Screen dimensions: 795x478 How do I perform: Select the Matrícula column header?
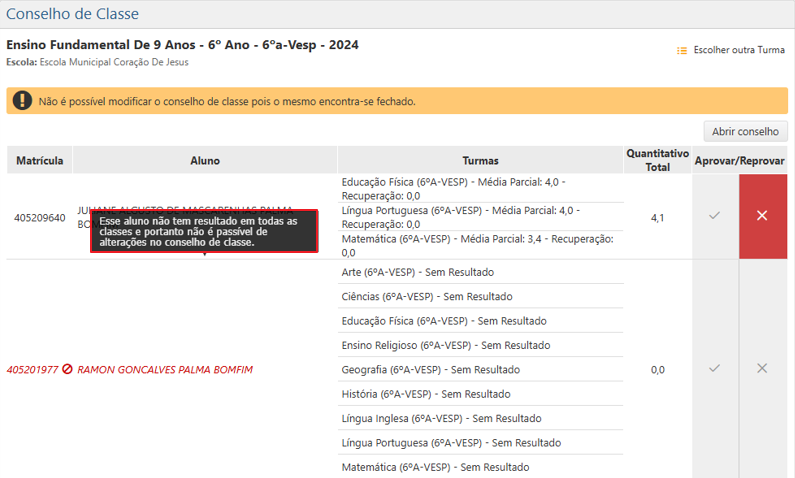(40, 160)
